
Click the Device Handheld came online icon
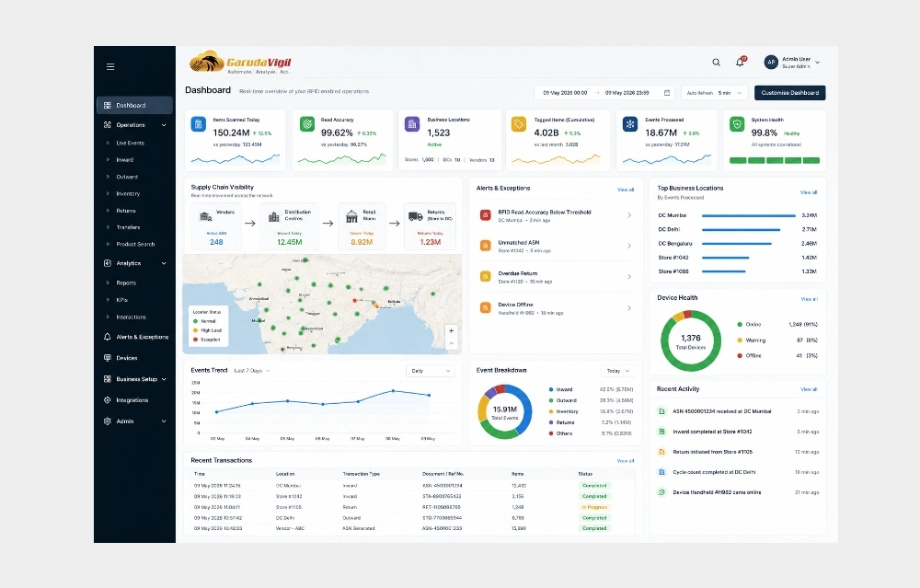pyautogui.click(x=661, y=492)
